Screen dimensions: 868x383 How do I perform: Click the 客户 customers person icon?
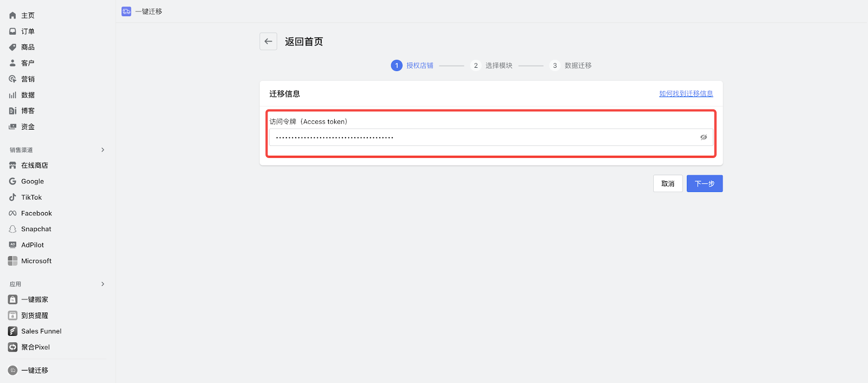[x=12, y=63]
